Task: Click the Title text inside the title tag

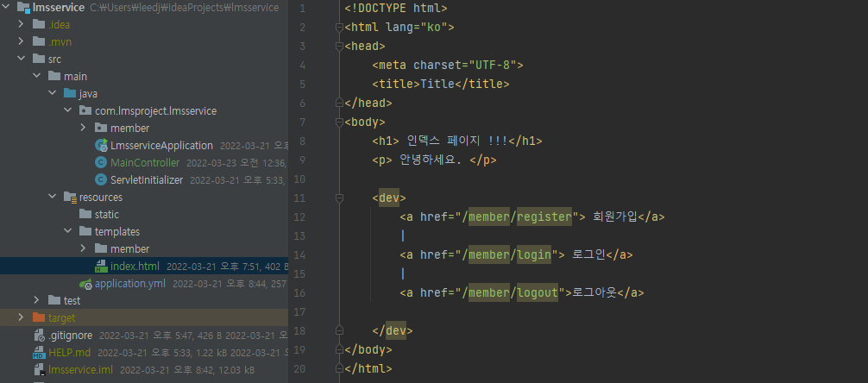Action: click(437, 85)
